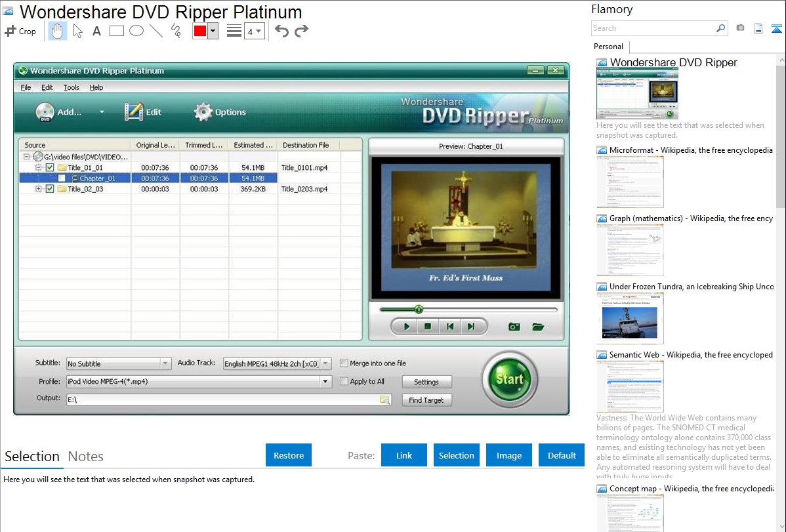Click the document icon in Flamory header
This screenshot has height=532, width=786.
click(x=758, y=28)
